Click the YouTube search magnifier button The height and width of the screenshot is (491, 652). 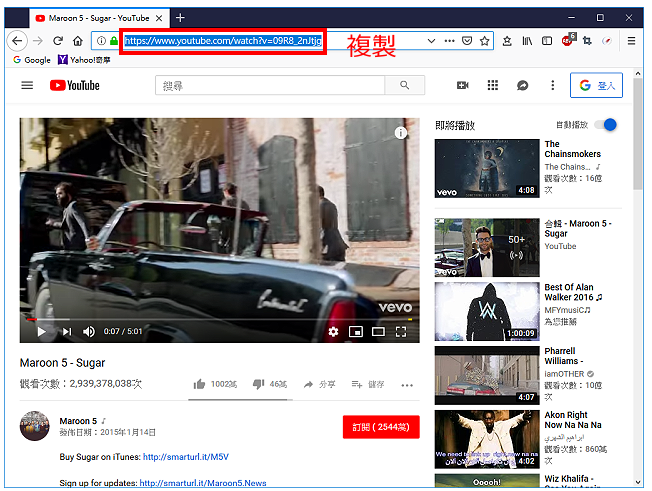click(405, 86)
